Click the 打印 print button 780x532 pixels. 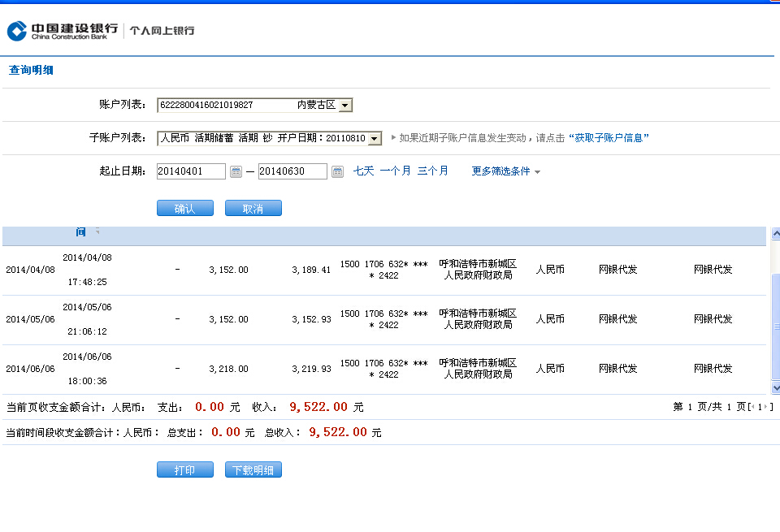click(184, 470)
